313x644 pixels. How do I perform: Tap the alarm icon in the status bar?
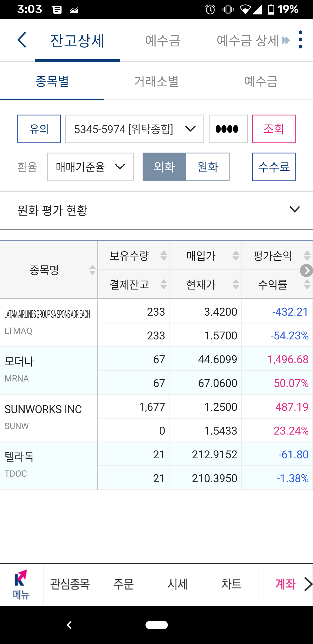click(210, 10)
